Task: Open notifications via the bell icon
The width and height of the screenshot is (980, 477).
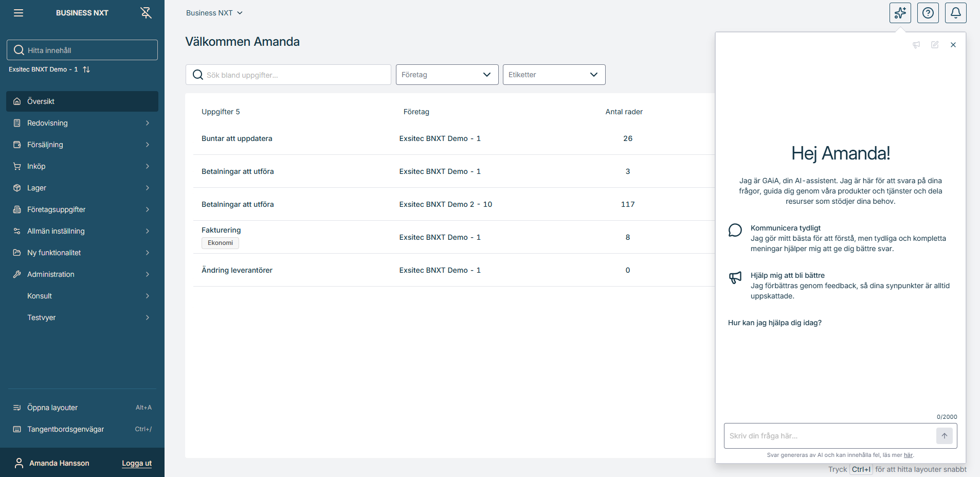Action: click(x=955, y=12)
